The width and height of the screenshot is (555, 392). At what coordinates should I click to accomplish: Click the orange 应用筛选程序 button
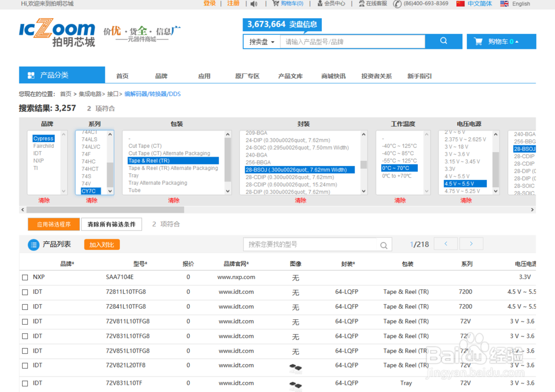[x=54, y=224]
